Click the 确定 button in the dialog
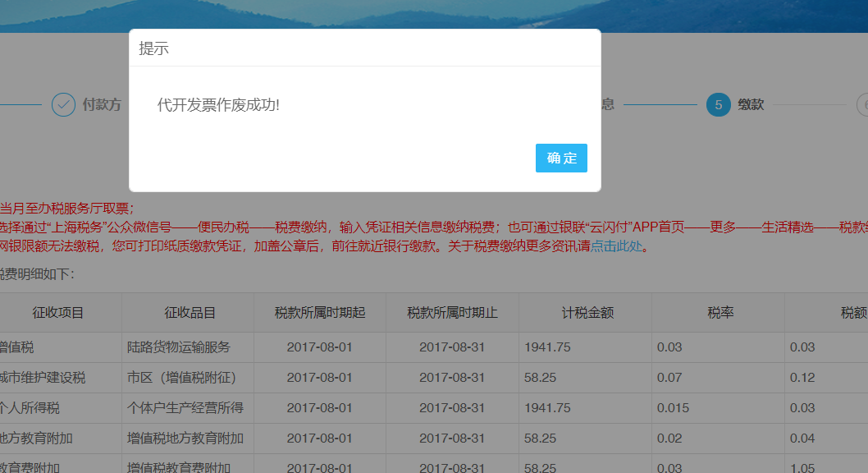Screen dimensions: 868x473 click(x=561, y=158)
